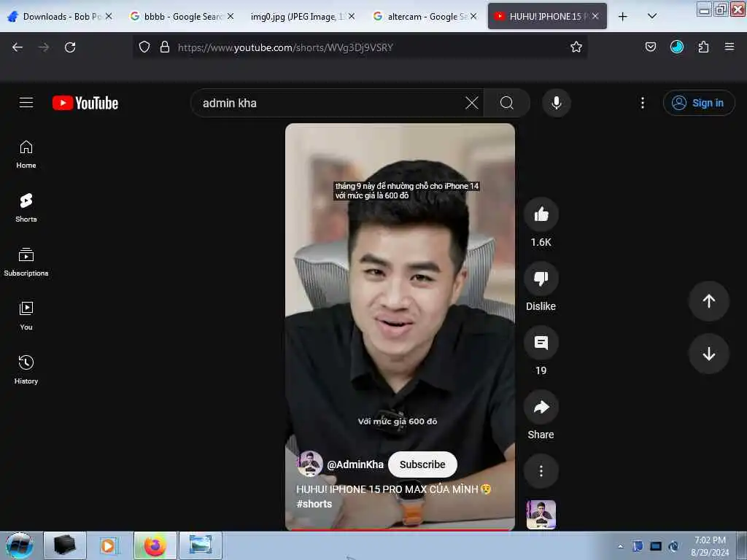Click the short video progress bar
Viewport: 747px width, 560px height.
point(400,529)
